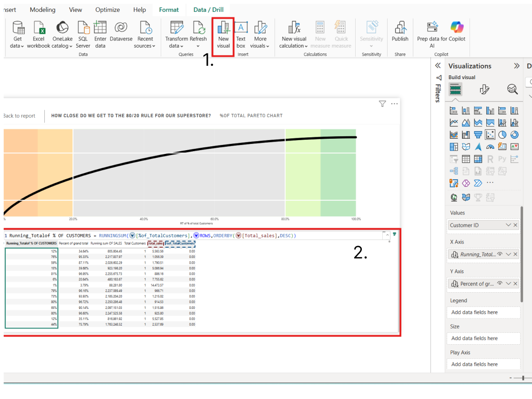This screenshot has height=399, width=532.
Task: Toggle eye icon on Percent of gr Y Axis field
Action: 500,284
